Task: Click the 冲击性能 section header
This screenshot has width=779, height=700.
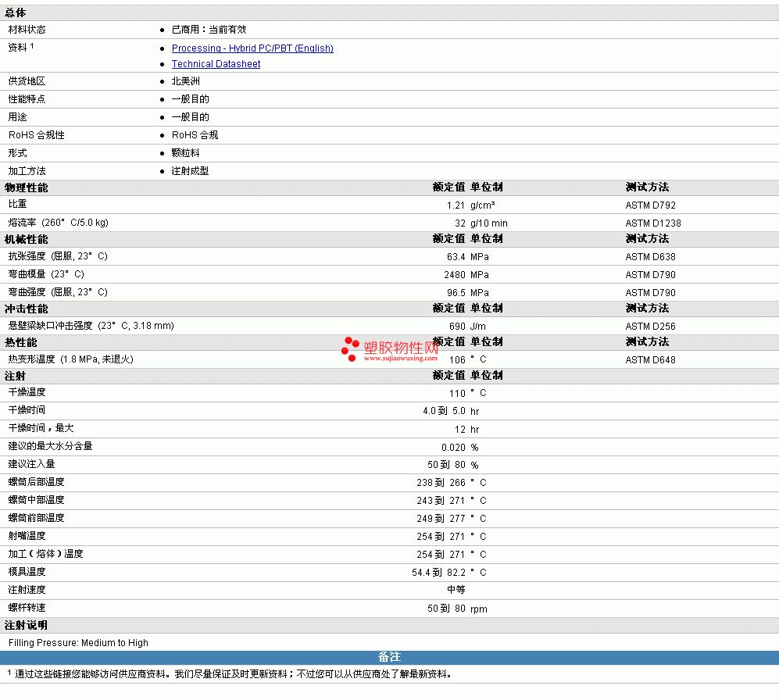Action: [x=27, y=309]
